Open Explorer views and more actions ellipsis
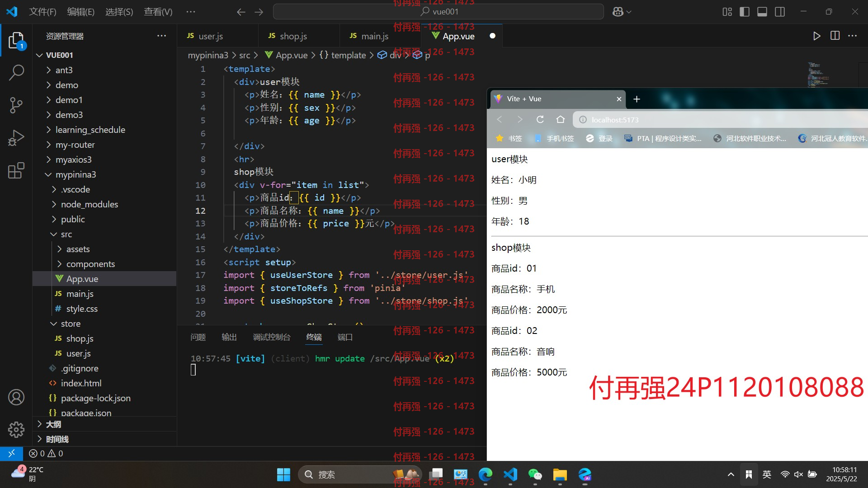Viewport: 868px width, 488px height. point(161,36)
